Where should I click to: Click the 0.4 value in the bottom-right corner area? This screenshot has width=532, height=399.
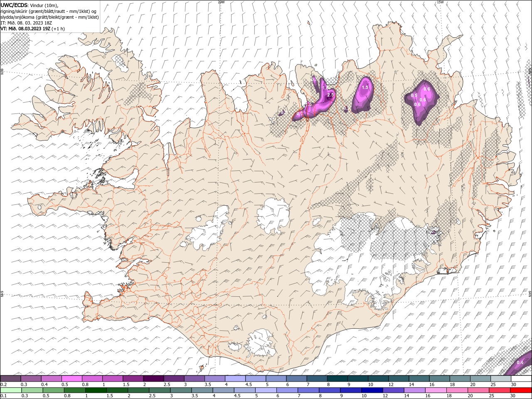520,362
